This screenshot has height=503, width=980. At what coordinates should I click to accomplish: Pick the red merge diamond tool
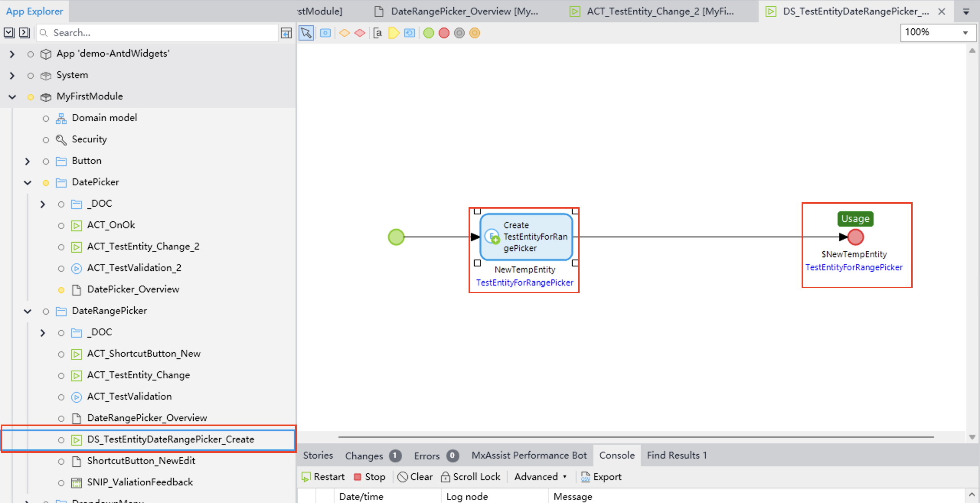pyautogui.click(x=359, y=33)
